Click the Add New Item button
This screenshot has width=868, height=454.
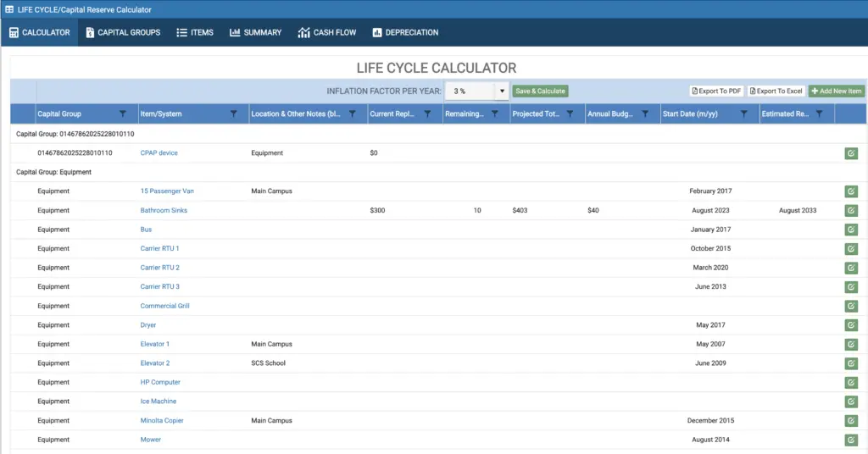[x=836, y=91]
